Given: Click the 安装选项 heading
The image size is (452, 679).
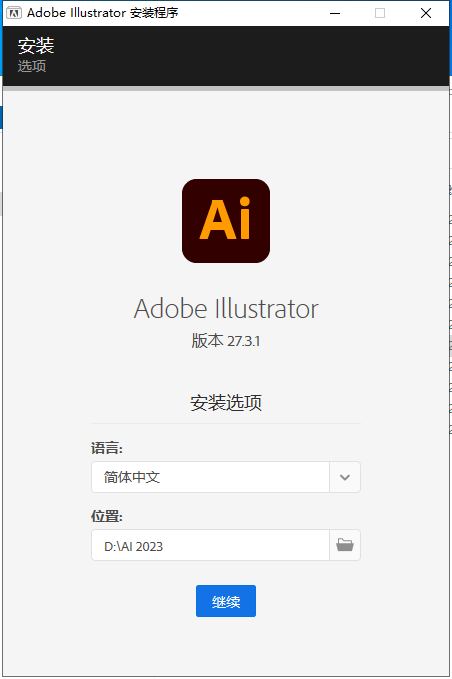Looking at the screenshot, I should tap(226, 403).
